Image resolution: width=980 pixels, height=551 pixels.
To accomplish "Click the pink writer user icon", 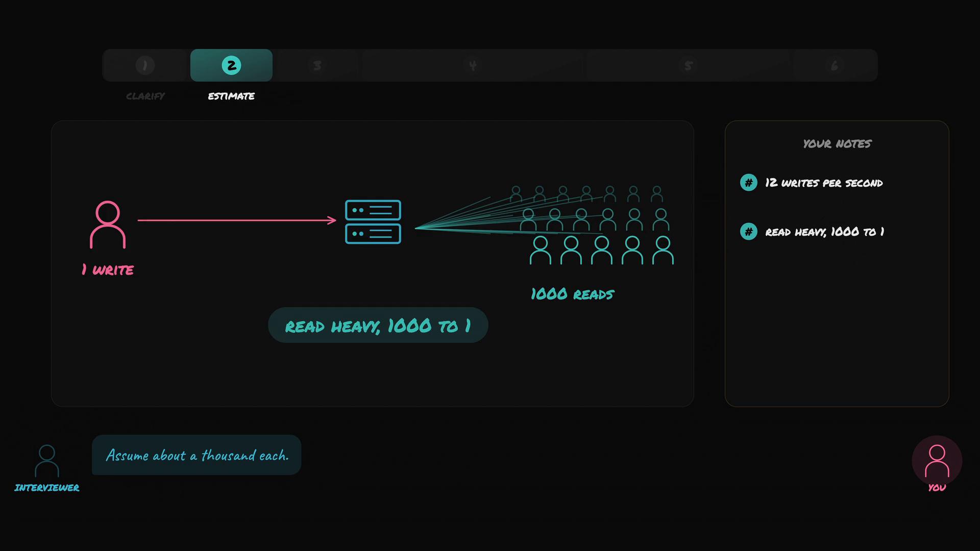I will 108,224.
